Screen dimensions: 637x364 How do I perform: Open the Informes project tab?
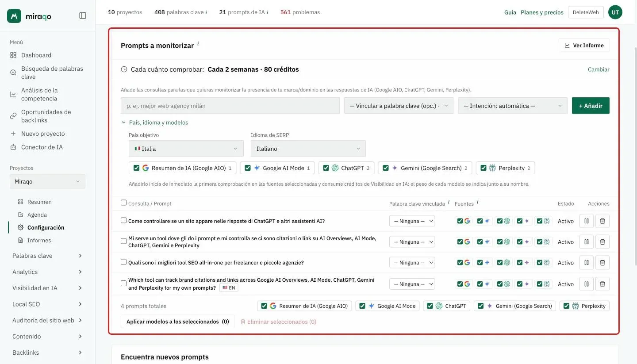[39, 240]
